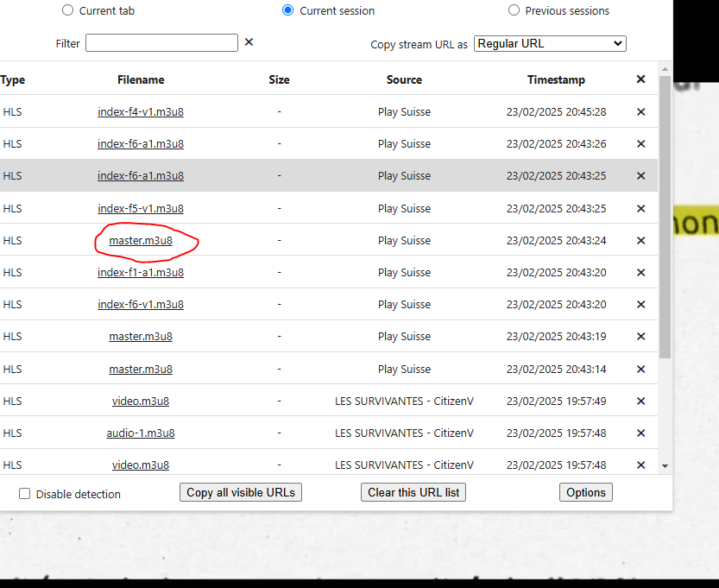Remove the index-f6-a1.m3u8 entry at 20:43:26

(641, 144)
